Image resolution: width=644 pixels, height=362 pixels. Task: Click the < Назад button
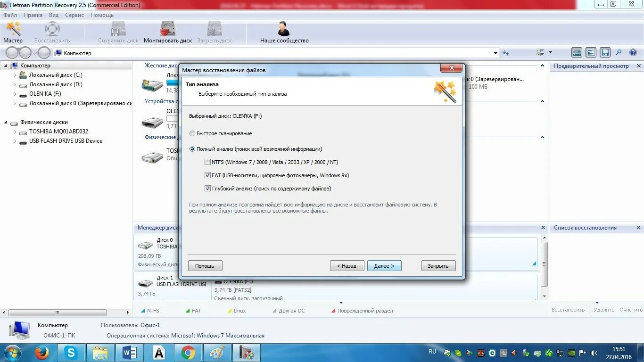click(x=347, y=266)
